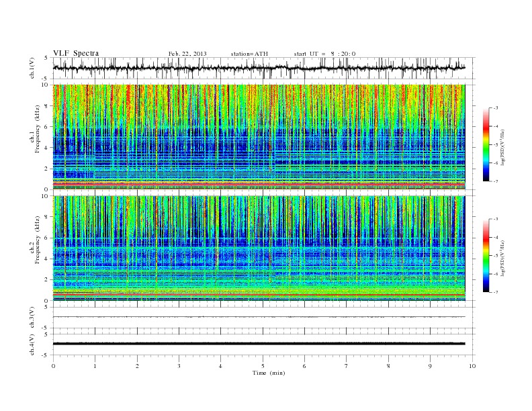Click the '10' tick on the time axis
The width and height of the screenshot is (532, 411).
[472, 366]
